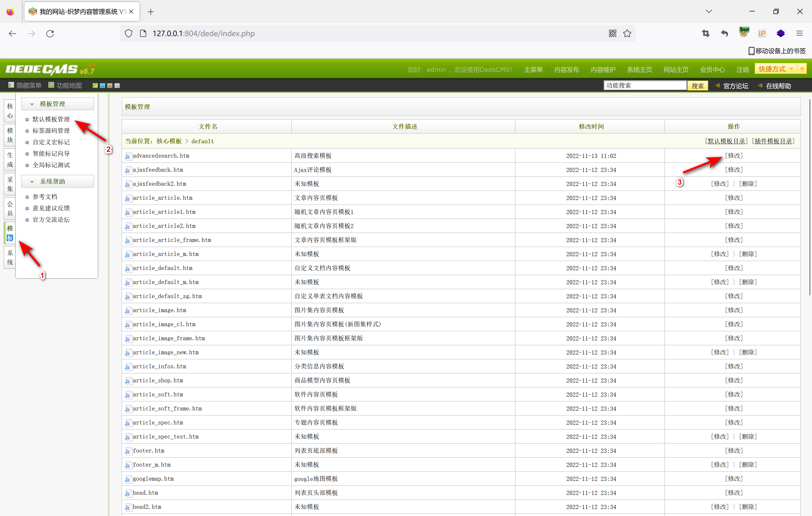
Task: Click the QR code icon in address bar
Action: coord(612,33)
